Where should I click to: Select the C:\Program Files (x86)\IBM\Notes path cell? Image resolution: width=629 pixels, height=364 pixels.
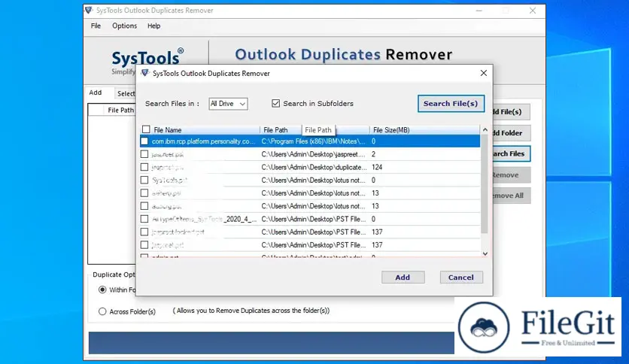313,141
